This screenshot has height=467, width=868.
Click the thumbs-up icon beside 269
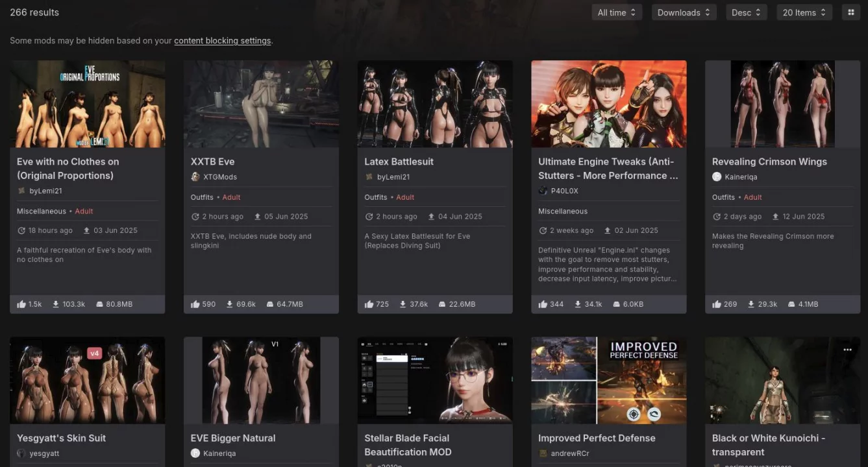(x=717, y=304)
